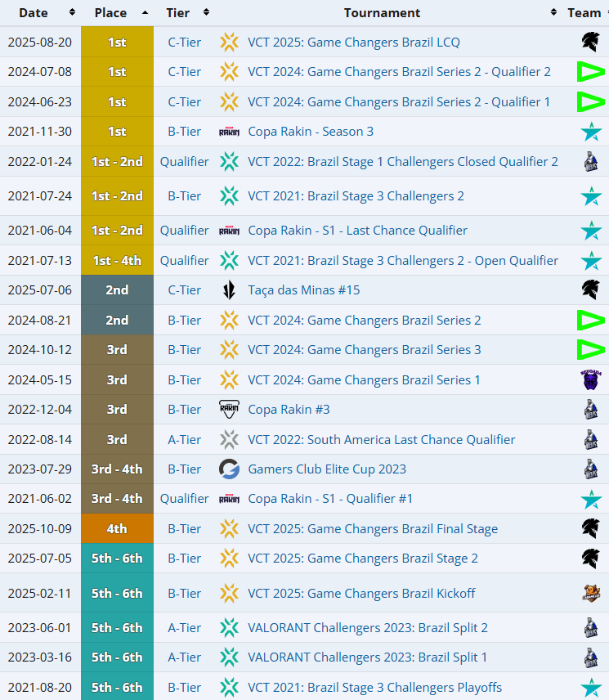The width and height of the screenshot is (609, 700).
Task: Sort by Place column arrow
Action: (x=145, y=12)
